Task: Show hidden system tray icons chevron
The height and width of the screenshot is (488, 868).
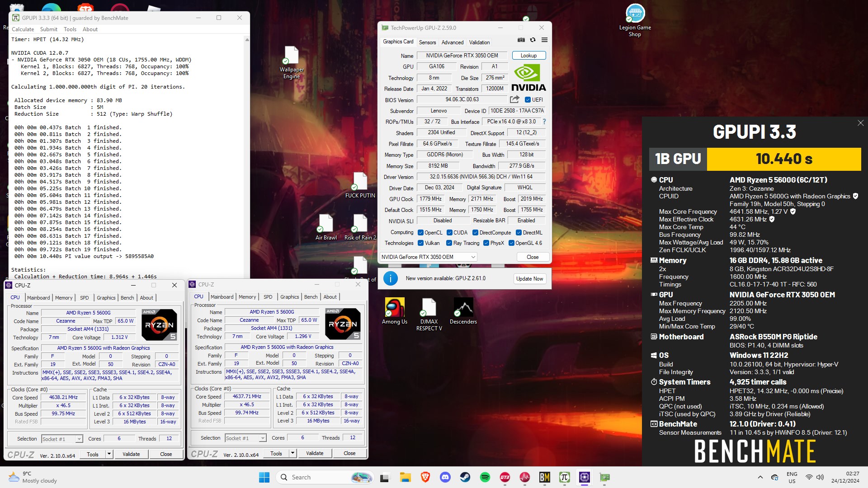Action: (x=760, y=477)
